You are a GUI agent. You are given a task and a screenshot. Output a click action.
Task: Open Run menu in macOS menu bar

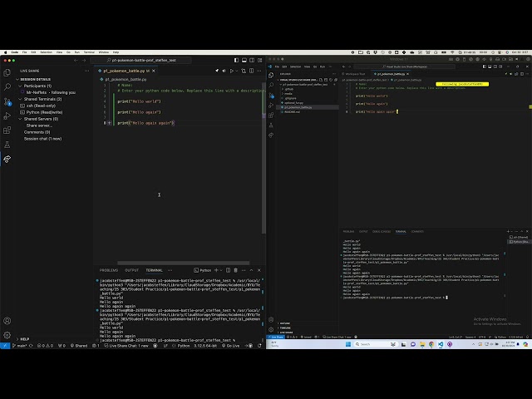pos(77,52)
